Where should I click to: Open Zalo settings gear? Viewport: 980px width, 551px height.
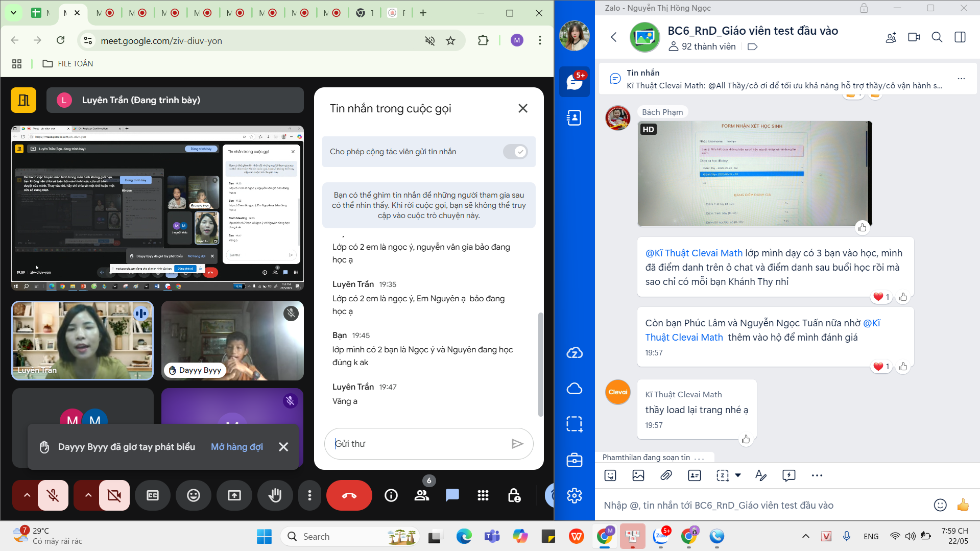[x=575, y=495]
